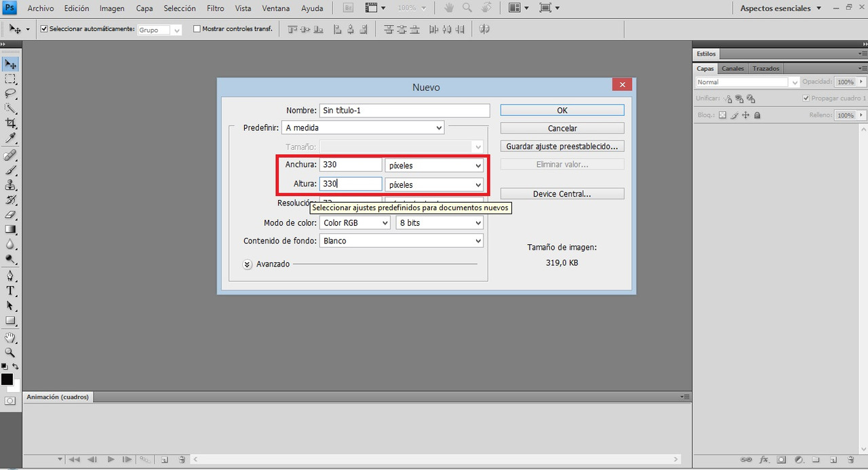Select the Eyedropper tool
The height and width of the screenshot is (470, 868).
click(10, 138)
